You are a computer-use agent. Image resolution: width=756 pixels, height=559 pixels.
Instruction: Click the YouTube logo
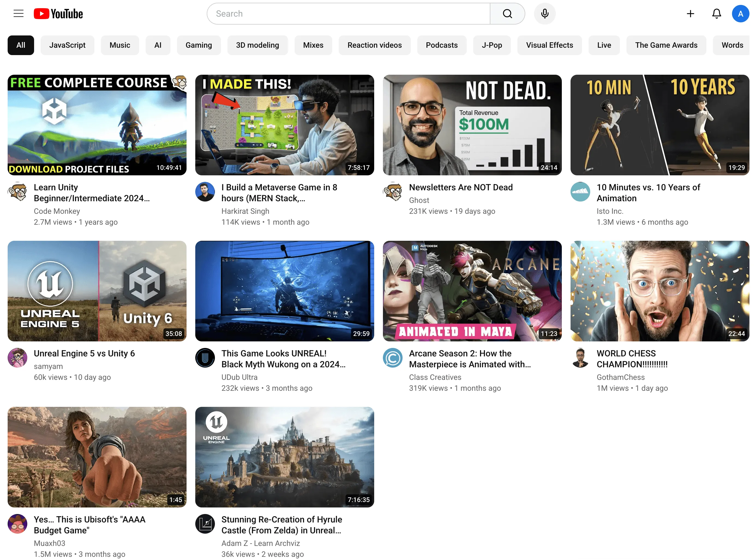coord(58,14)
